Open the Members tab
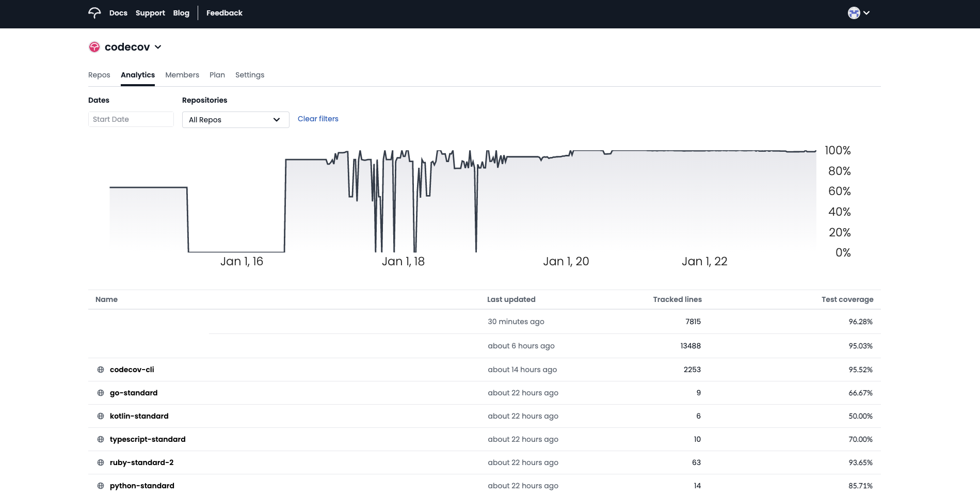This screenshot has width=980, height=495. click(182, 75)
